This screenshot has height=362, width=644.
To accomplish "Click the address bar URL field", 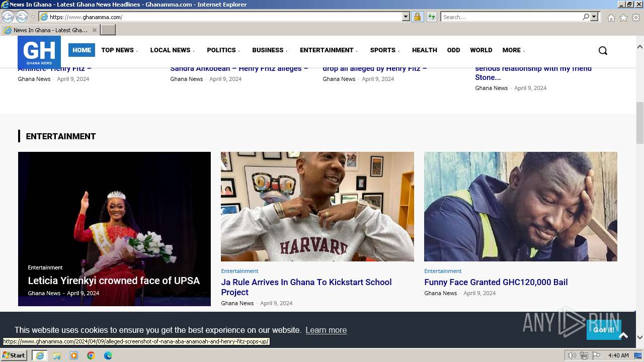I will tap(224, 17).
